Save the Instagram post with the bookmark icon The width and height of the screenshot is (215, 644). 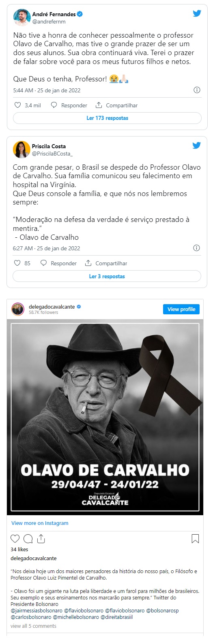click(x=195, y=538)
